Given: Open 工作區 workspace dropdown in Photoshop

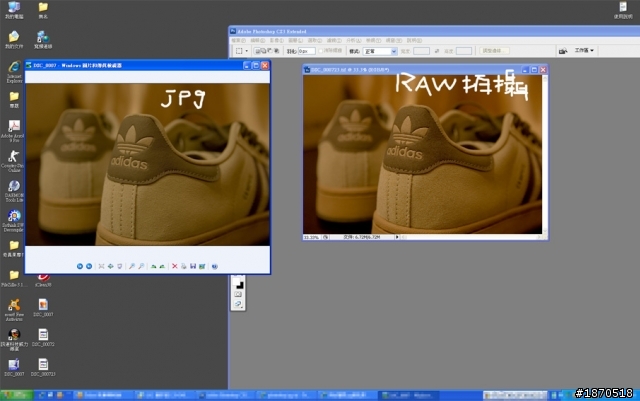Looking at the screenshot, I should (x=584, y=50).
